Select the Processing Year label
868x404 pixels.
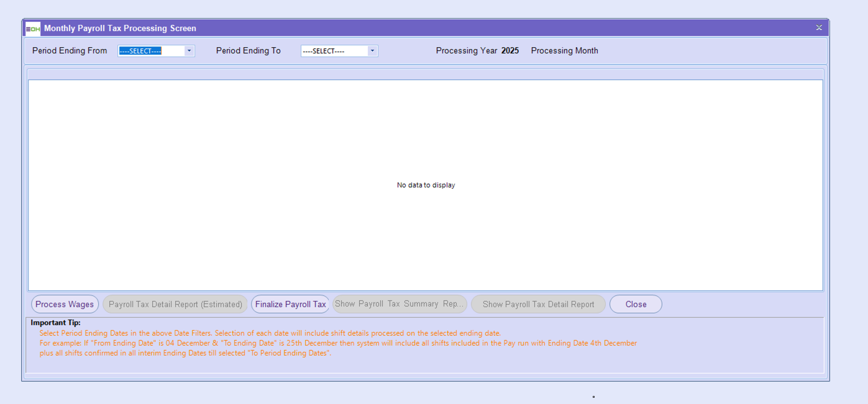coord(467,51)
